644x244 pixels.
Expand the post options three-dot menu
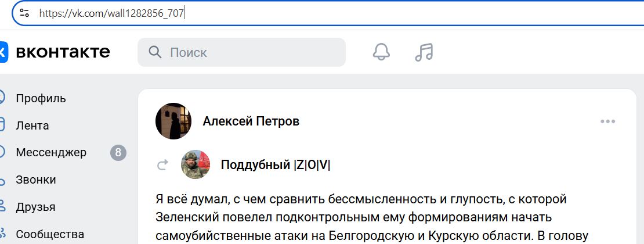607,121
